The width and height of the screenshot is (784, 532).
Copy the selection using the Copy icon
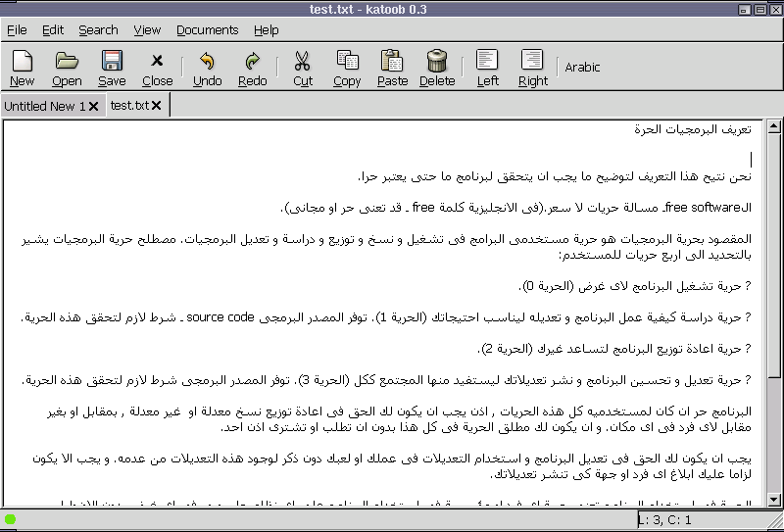coord(347,68)
